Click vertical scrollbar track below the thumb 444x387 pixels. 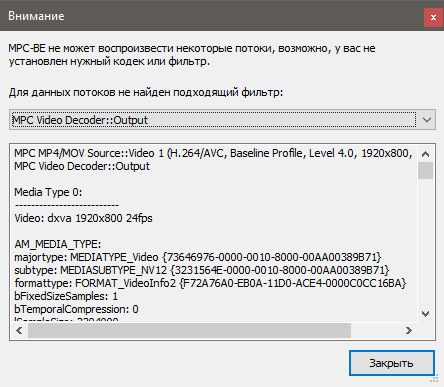pos(425,242)
